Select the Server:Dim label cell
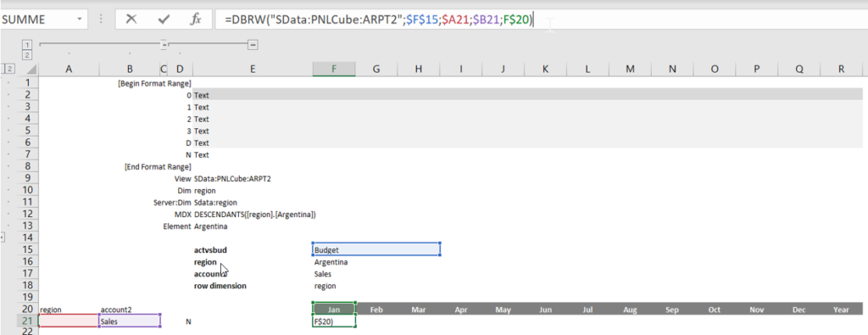 (x=173, y=203)
